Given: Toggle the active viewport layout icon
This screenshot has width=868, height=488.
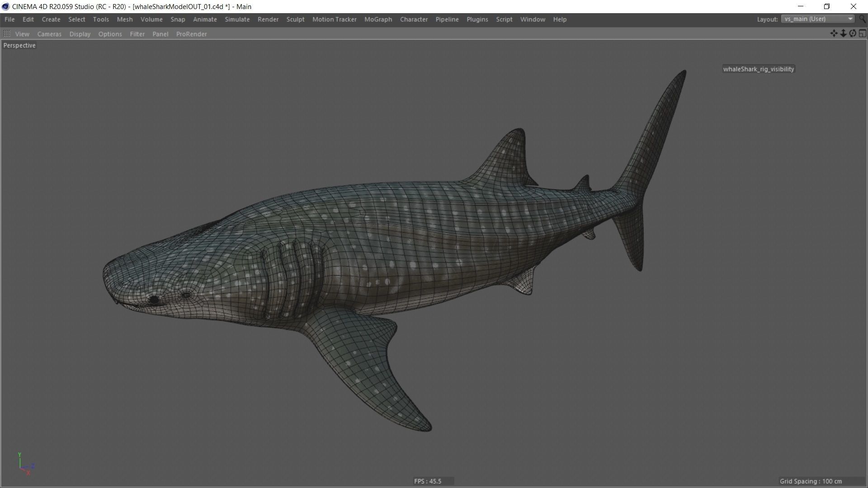Looking at the screenshot, I should [x=863, y=33].
